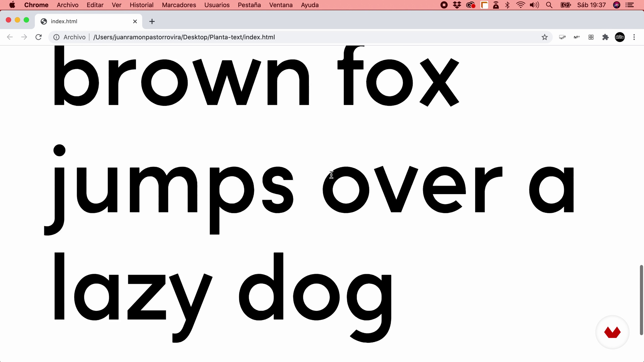Open the Archivo menu

pos(67,5)
